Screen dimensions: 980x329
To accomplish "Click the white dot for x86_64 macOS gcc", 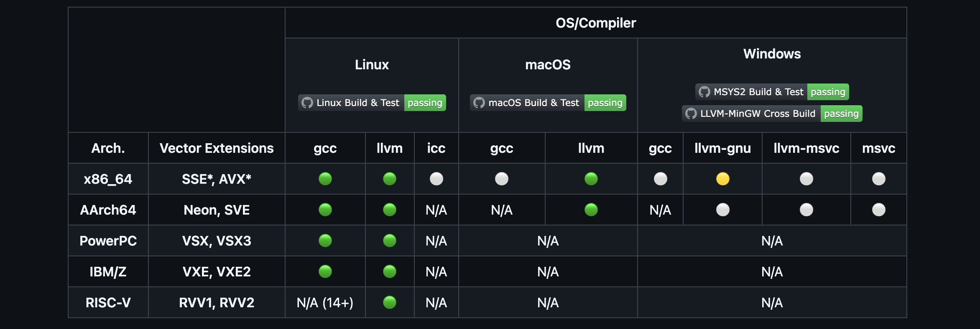I will [x=502, y=179].
